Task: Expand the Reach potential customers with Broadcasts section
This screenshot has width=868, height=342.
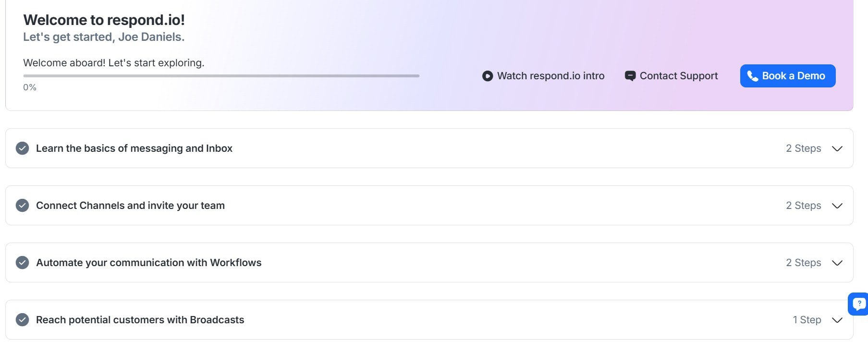Action: [837, 320]
